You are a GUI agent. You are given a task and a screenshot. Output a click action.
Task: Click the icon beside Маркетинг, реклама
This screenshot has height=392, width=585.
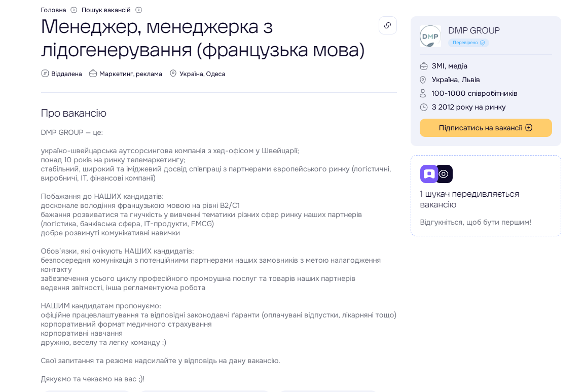tap(93, 74)
